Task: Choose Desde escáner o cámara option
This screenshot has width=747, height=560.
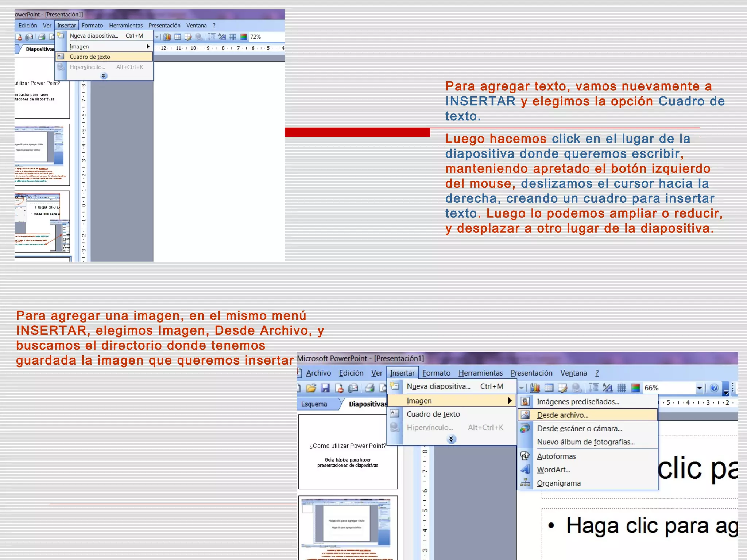Action: pos(588,429)
